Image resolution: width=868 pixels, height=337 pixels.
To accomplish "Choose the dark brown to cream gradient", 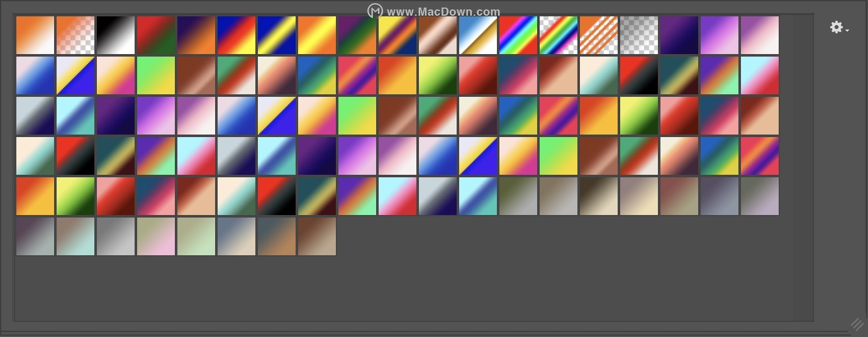I will click(x=599, y=196).
